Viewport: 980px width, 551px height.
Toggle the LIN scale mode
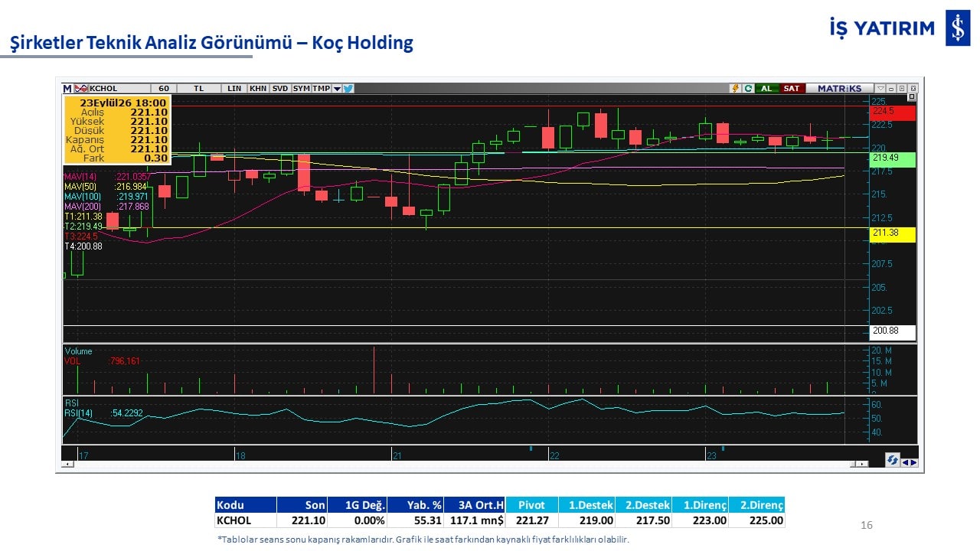click(234, 89)
